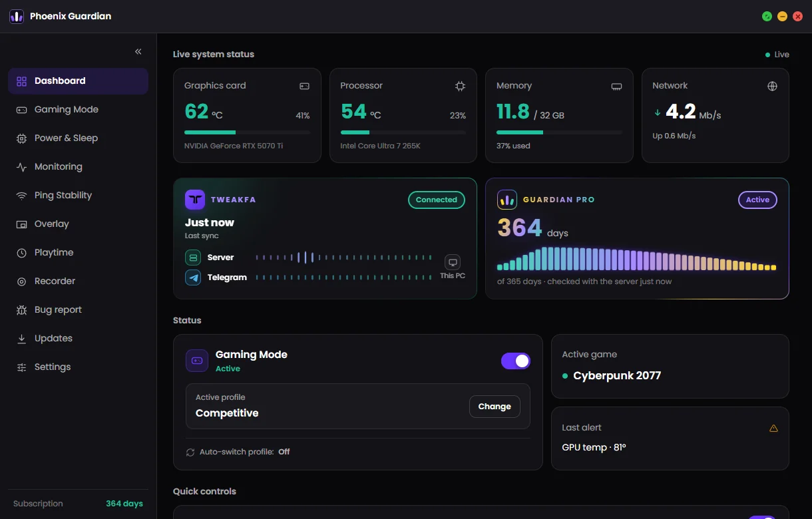812x519 pixels.
Task: Click the Connected status badge
Action: [437, 200]
